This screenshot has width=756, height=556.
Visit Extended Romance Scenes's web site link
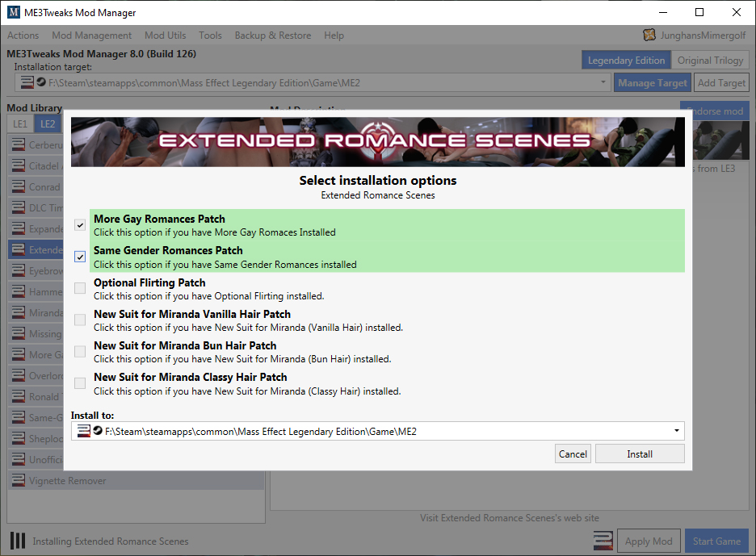pyautogui.click(x=509, y=518)
